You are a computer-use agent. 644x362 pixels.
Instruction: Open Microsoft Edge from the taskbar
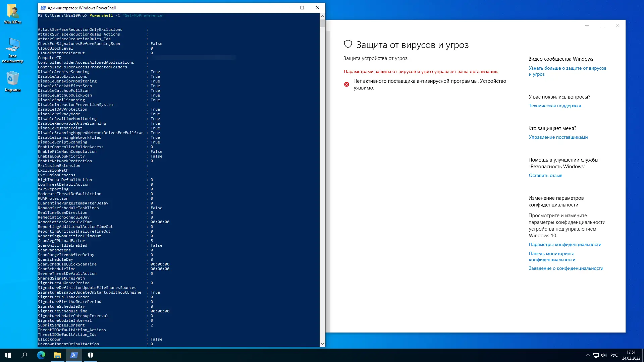(41, 355)
